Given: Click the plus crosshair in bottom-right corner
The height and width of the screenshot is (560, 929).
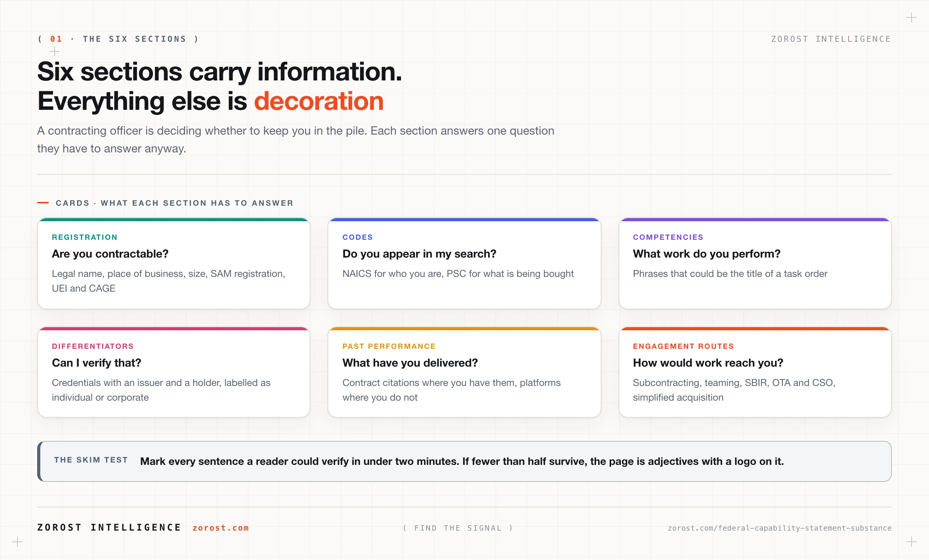Looking at the screenshot, I should pos(912,542).
